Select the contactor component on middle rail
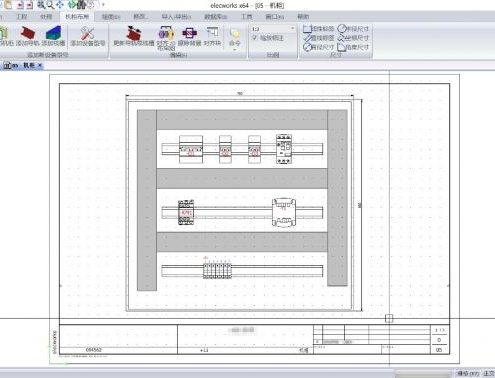 [x=186, y=212]
